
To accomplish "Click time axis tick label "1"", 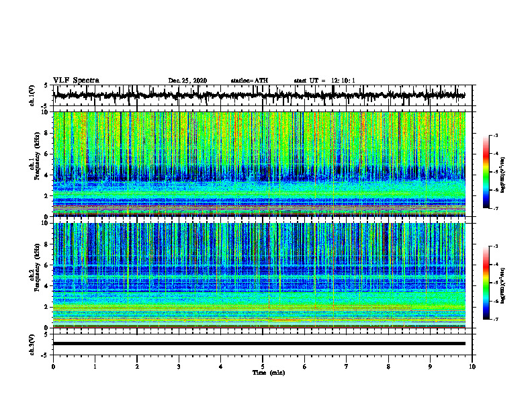I will [95, 367].
